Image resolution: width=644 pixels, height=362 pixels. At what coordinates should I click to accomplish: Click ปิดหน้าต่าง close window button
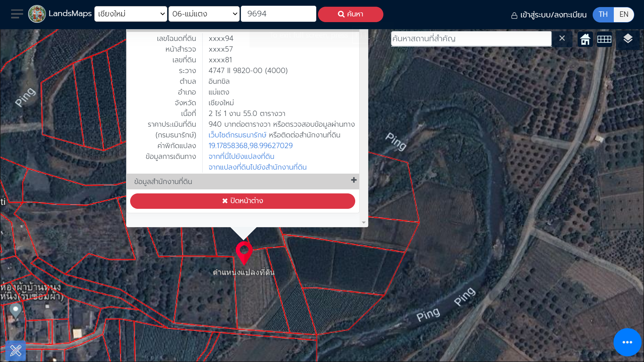click(x=243, y=201)
